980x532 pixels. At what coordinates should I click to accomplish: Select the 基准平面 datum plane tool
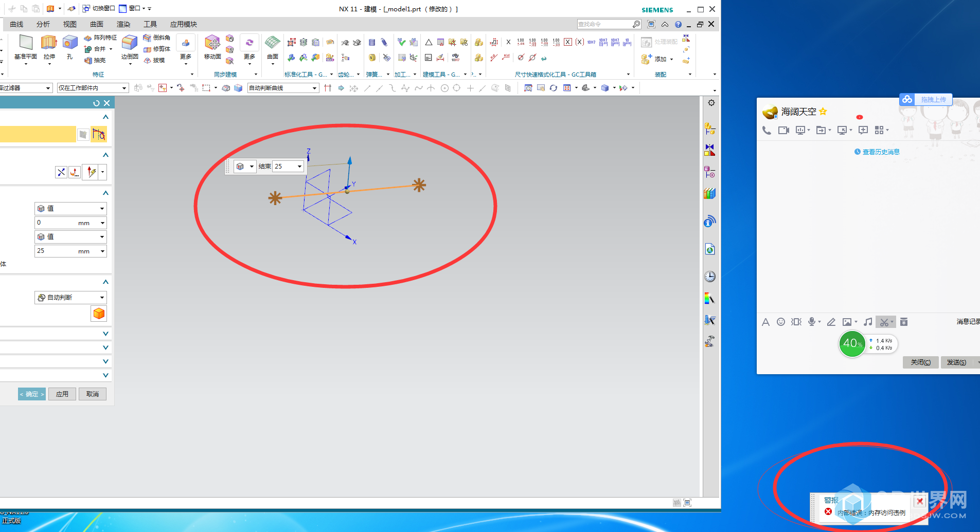25,47
